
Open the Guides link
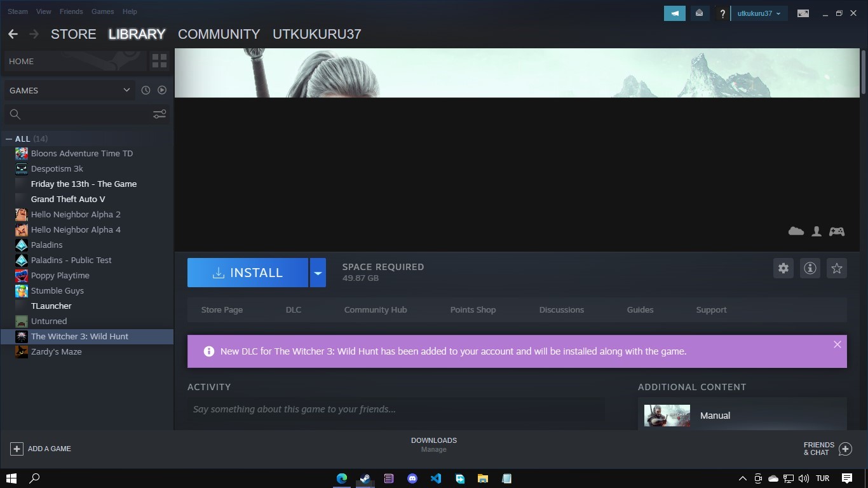click(640, 310)
